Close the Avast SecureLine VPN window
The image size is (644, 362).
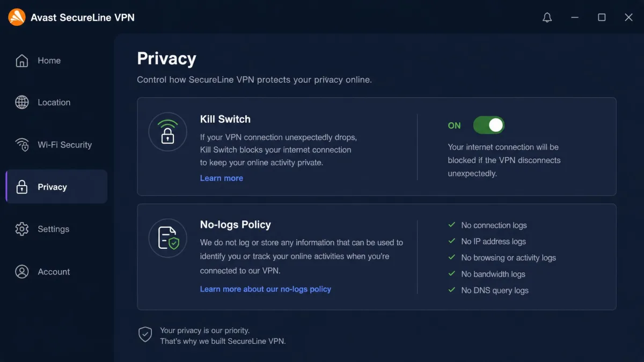[629, 18]
